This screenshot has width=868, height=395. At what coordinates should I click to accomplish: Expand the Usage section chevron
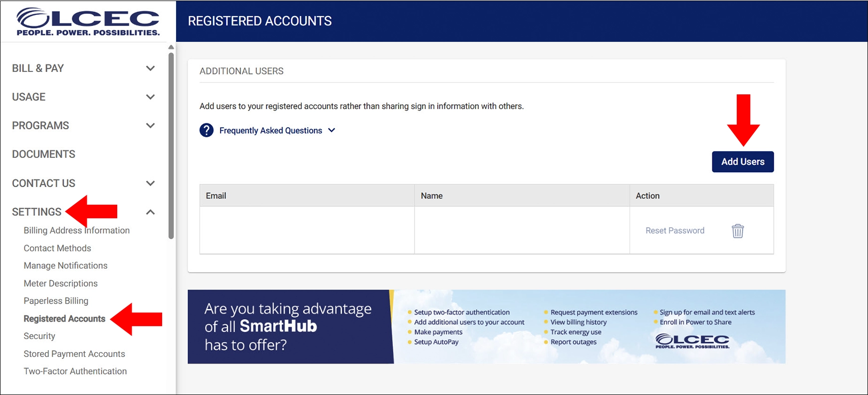[150, 97]
